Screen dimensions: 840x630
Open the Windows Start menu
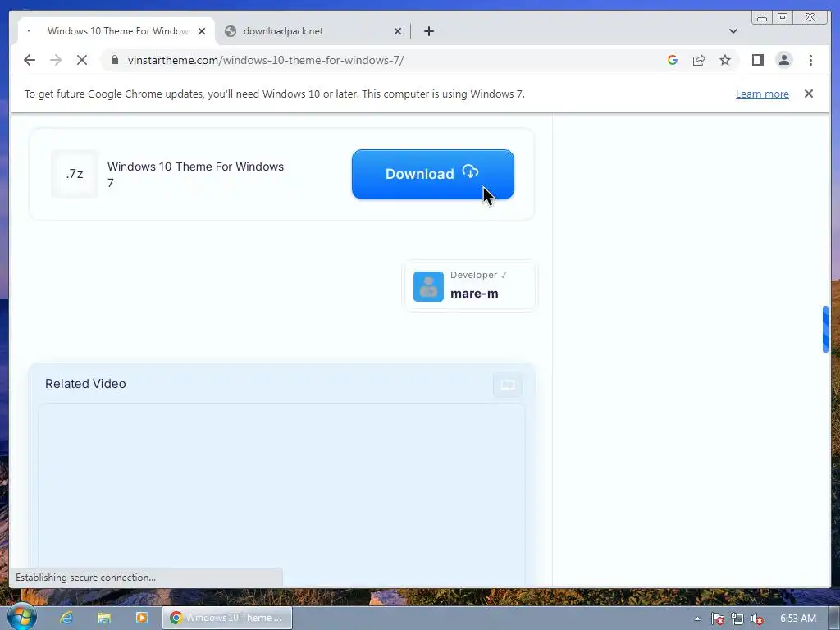pyautogui.click(x=21, y=617)
